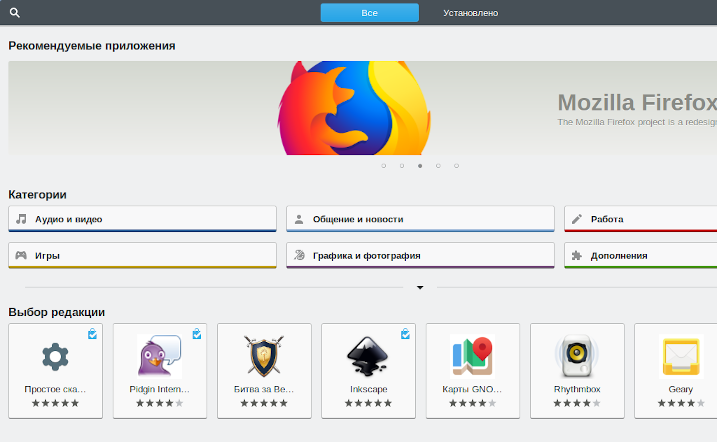Click installed badge on Inkscape card
This screenshot has width=717, height=442.
405,334
